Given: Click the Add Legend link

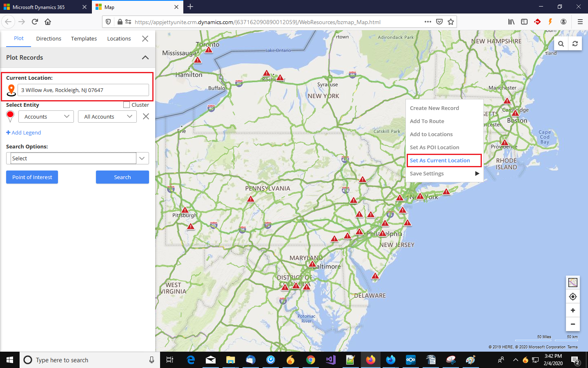Looking at the screenshot, I should (x=23, y=132).
